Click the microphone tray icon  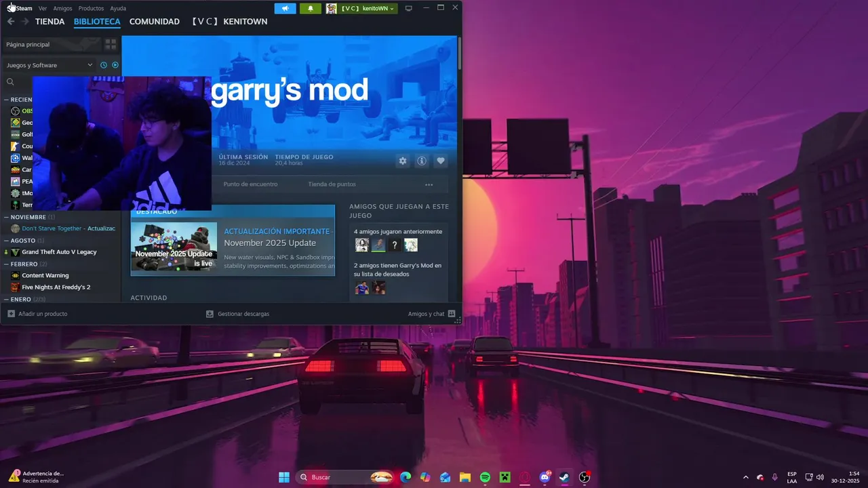coord(775,477)
